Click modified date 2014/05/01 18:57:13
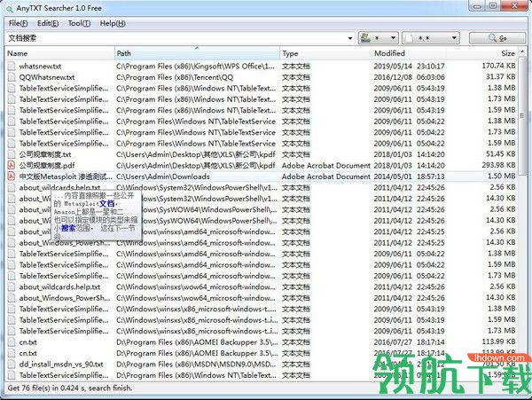Viewport: 532px width, 400px height. (409, 176)
